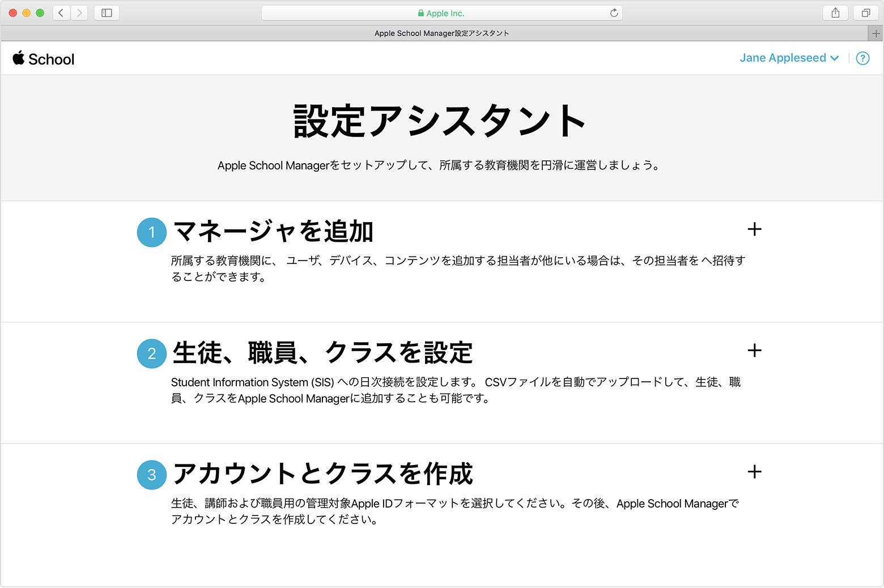Screen dimensions: 884x588
Task: Open the help question mark icon
Action: click(x=862, y=58)
